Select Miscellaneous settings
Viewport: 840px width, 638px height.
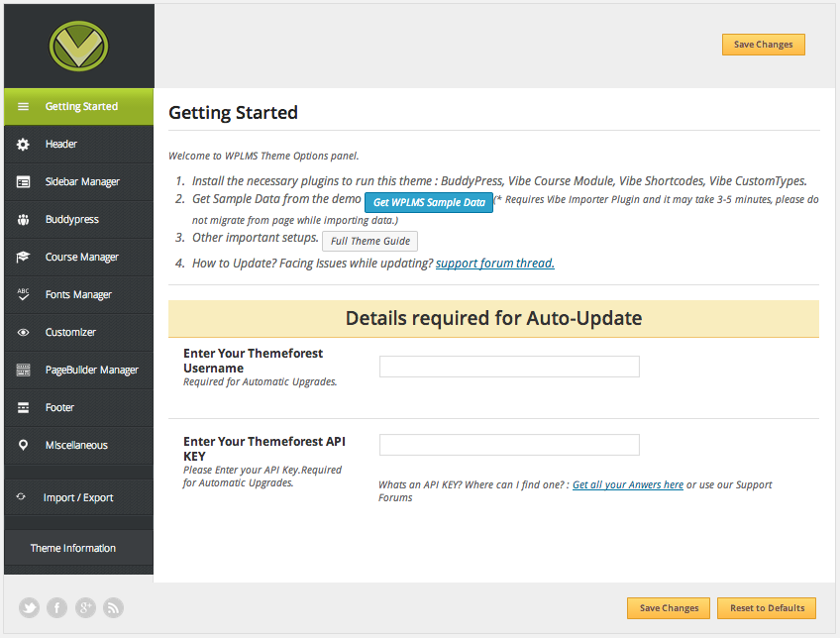pos(79,445)
